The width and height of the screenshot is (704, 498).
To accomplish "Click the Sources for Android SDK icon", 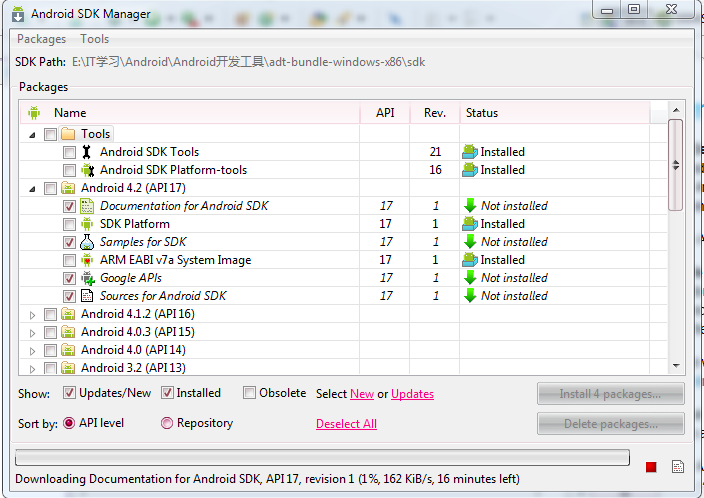I will [x=87, y=295].
